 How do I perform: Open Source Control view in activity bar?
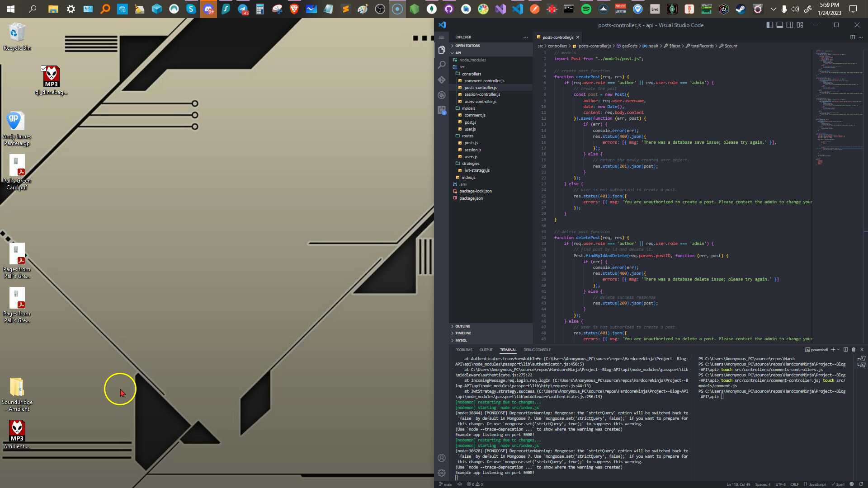click(442, 80)
